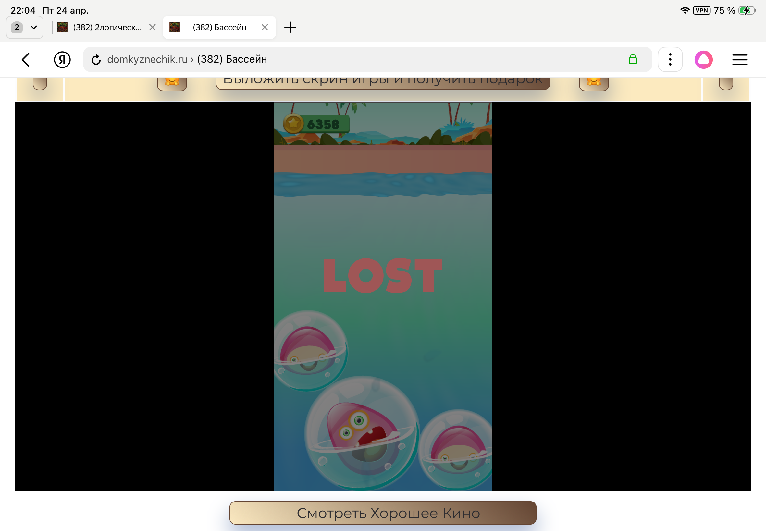The width and height of the screenshot is (766, 532).
Task: Close the '(382) 2логическ...' tab
Action: coord(153,27)
